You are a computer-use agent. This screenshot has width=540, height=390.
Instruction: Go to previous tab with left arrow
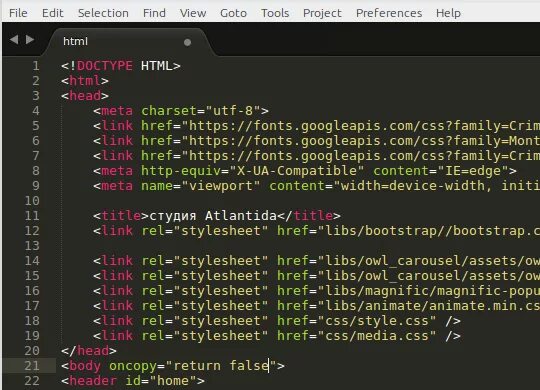point(14,40)
